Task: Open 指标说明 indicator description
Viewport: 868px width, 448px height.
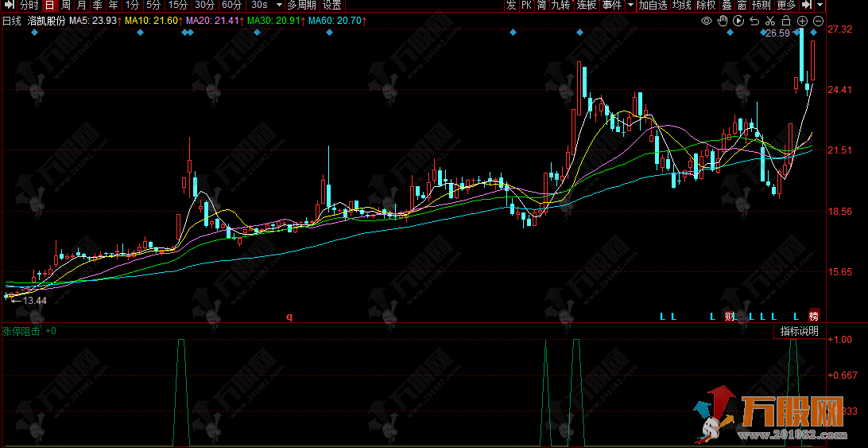Action: click(798, 331)
